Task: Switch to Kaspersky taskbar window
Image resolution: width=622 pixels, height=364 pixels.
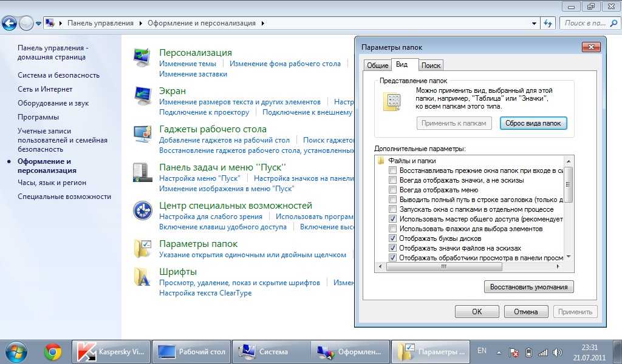Action: [x=111, y=352]
